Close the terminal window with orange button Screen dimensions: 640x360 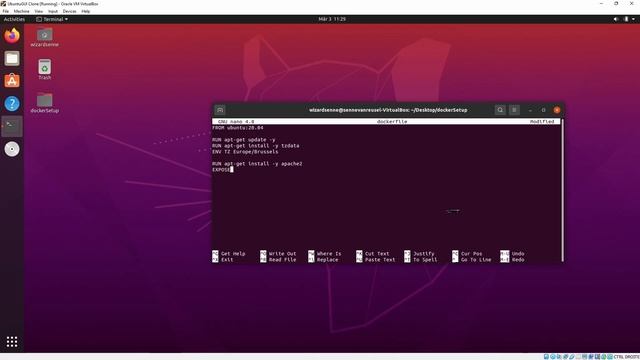(x=557, y=110)
